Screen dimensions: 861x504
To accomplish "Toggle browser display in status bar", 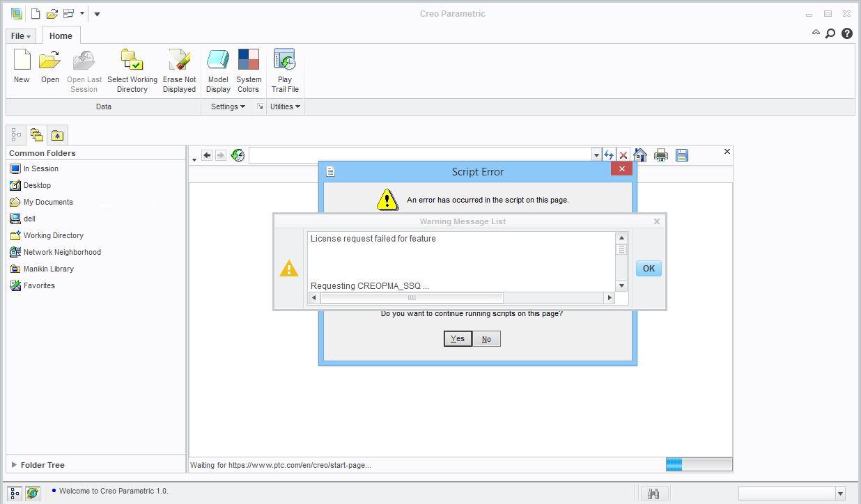I will [32, 494].
